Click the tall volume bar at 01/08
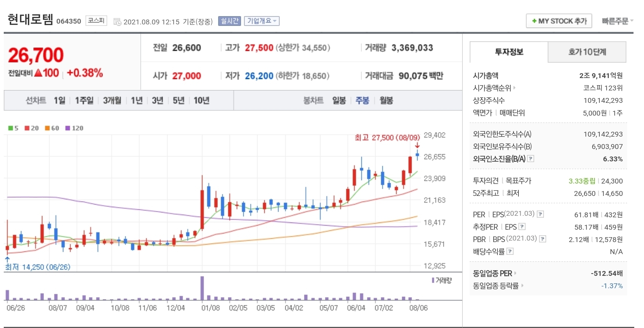 click(x=202, y=288)
